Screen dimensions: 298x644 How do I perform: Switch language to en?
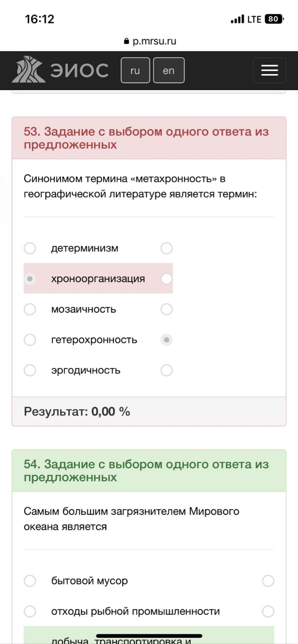[x=168, y=70]
